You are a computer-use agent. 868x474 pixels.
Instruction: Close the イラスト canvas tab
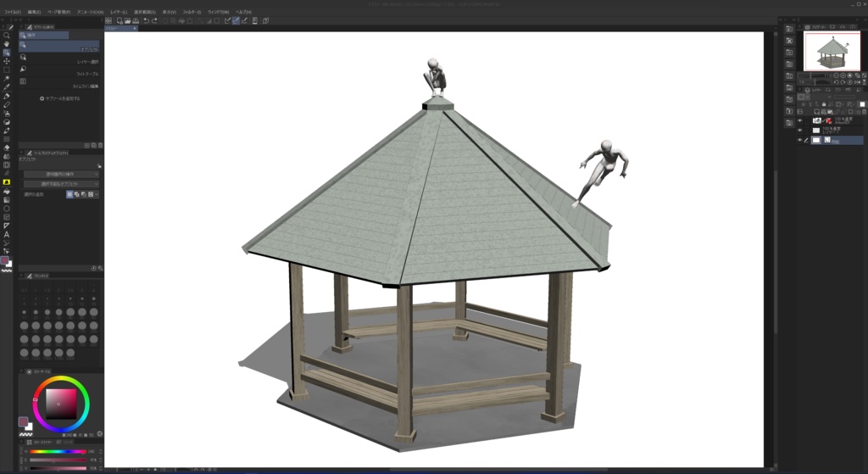(135, 28)
